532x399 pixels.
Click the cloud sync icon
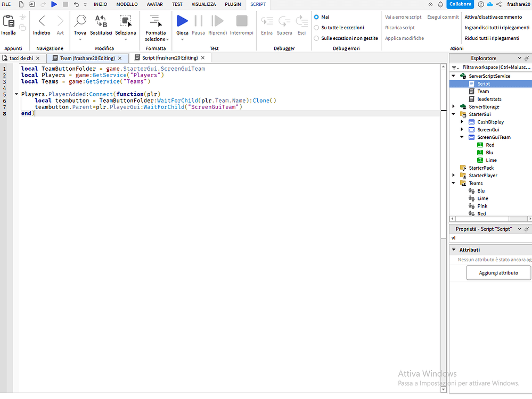tap(489, 4)
